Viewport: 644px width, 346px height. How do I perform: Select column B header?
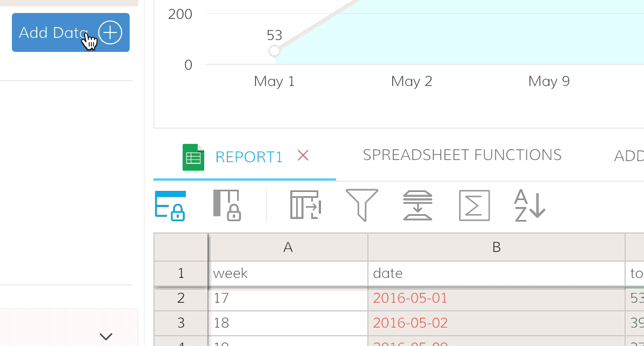pyautogui.click(x=497, y=247)
